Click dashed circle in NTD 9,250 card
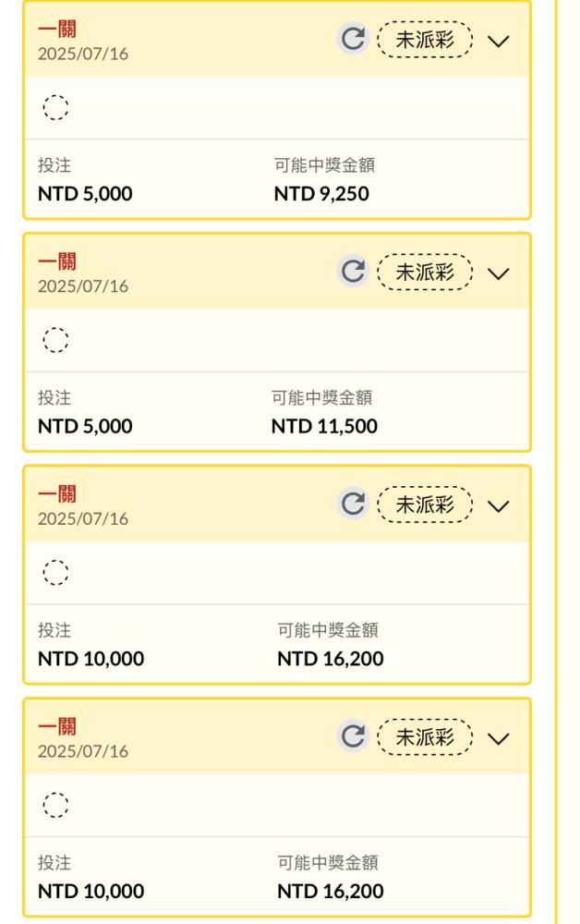The height and width of the screenshot is (924, 580). click(x=56, y=107)
